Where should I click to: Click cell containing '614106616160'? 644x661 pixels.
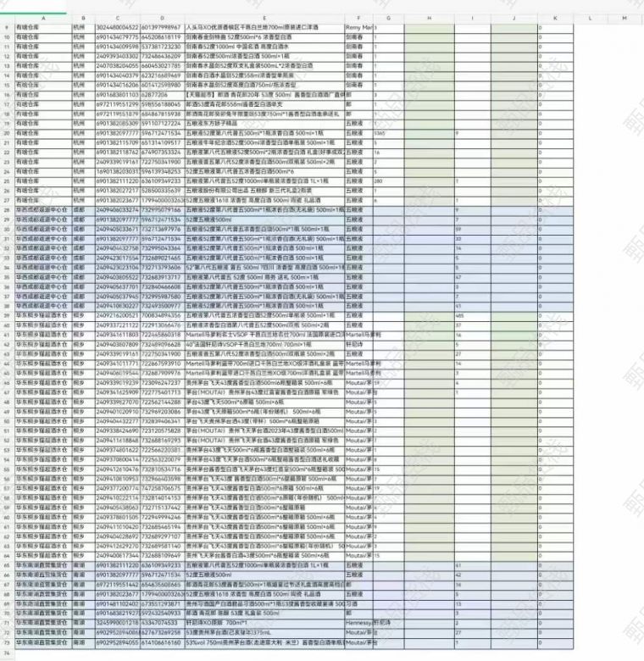(x=162, y=643)
